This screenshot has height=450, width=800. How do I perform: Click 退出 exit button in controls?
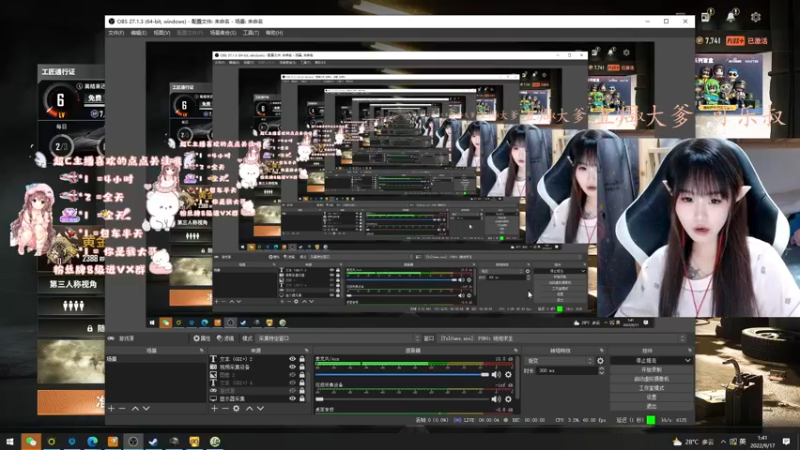click(x=651, y=406)
